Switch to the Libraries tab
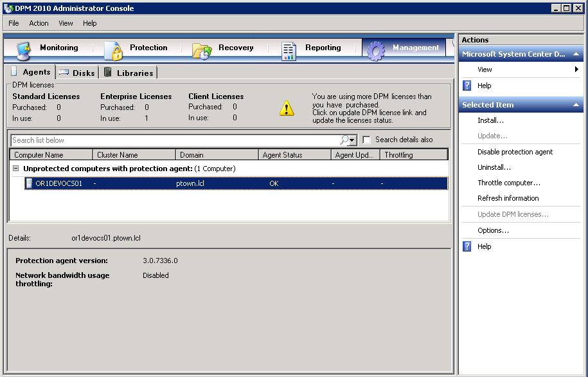Image resolution: width=588 pixels, height=377 pixels. (x=129, y=73)
